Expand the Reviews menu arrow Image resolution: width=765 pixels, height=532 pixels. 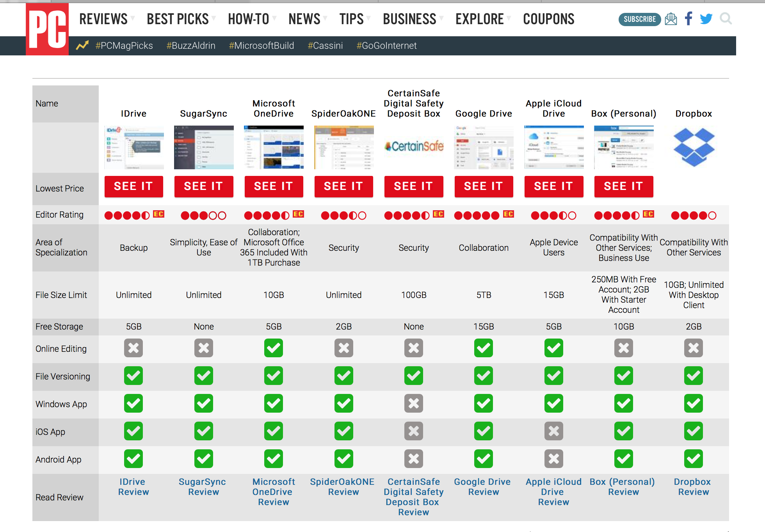(x=133, y=18)
